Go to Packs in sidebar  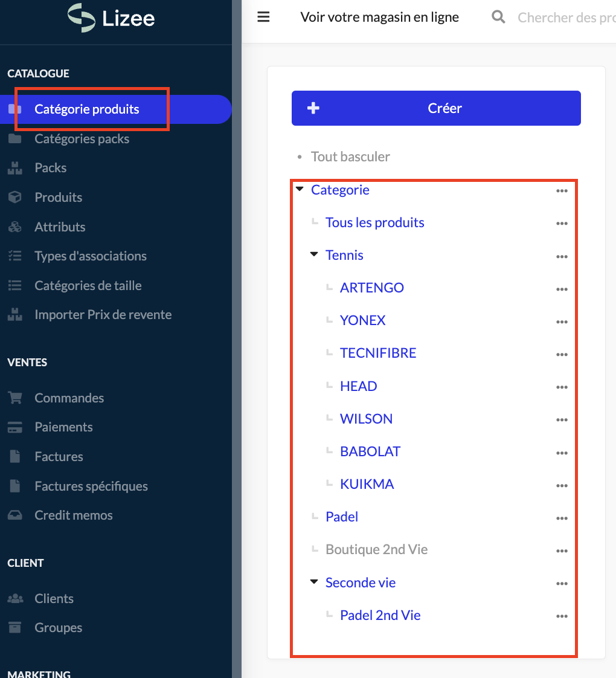(x=51, y=168)
